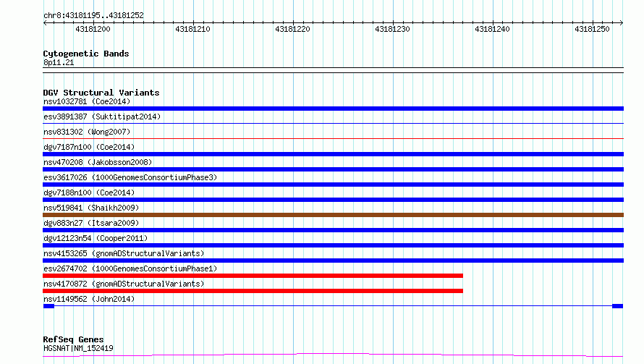Screen dimensions: 644x364
Task: Click the right blue block of nsv1149562
Action: 618,306
